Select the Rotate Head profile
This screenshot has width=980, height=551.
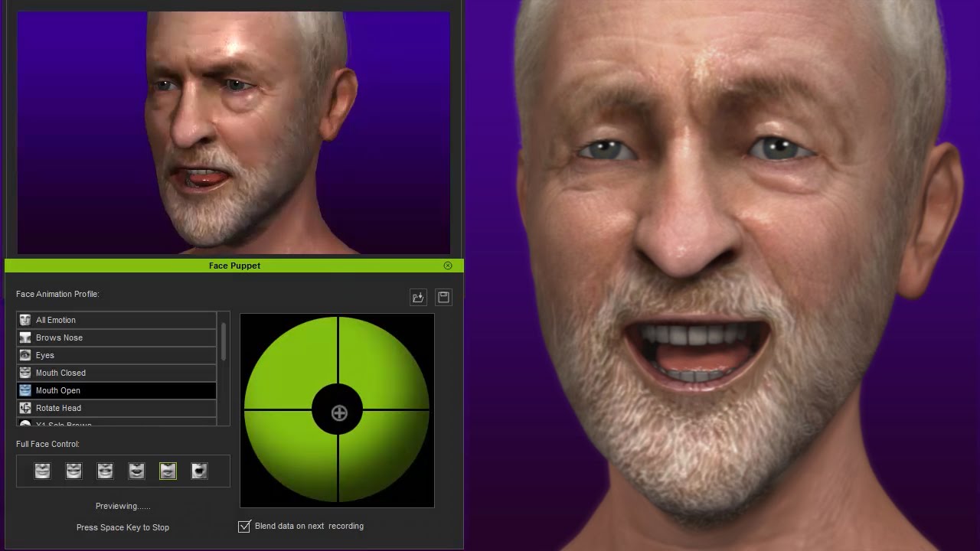coord(116,408)
